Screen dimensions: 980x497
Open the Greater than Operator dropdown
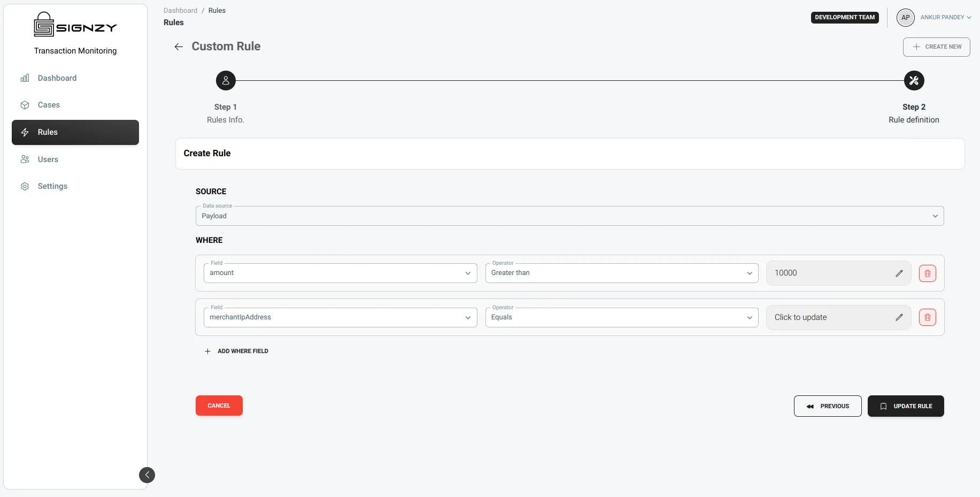[622, 273]
